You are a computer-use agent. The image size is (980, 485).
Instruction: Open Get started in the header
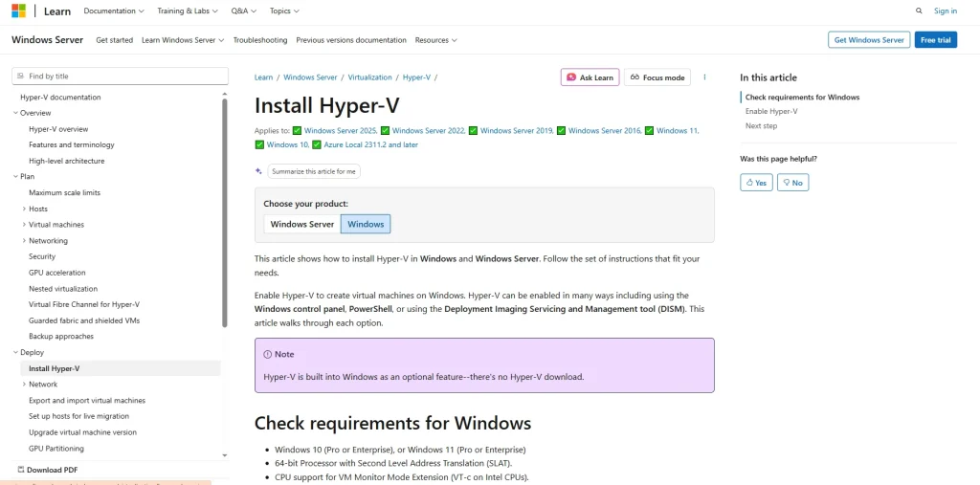click(x=115, y=40)
